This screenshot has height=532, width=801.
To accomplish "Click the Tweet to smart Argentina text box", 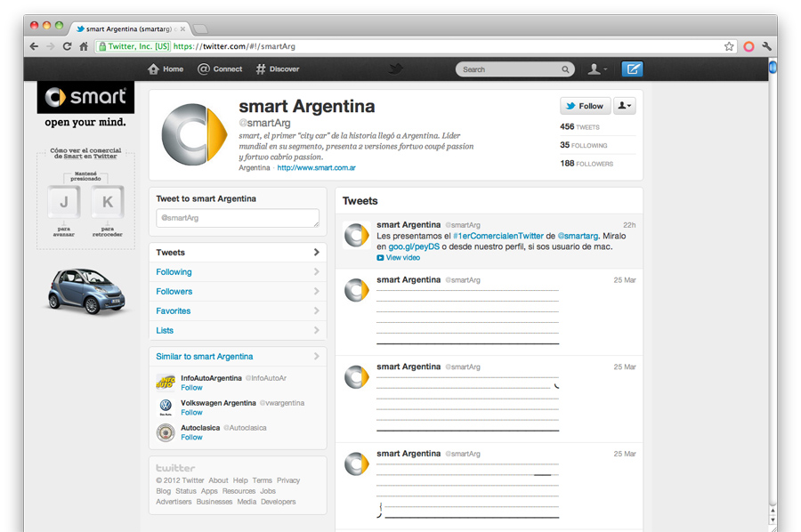I will pyautogui.click(x=238, y=218).
